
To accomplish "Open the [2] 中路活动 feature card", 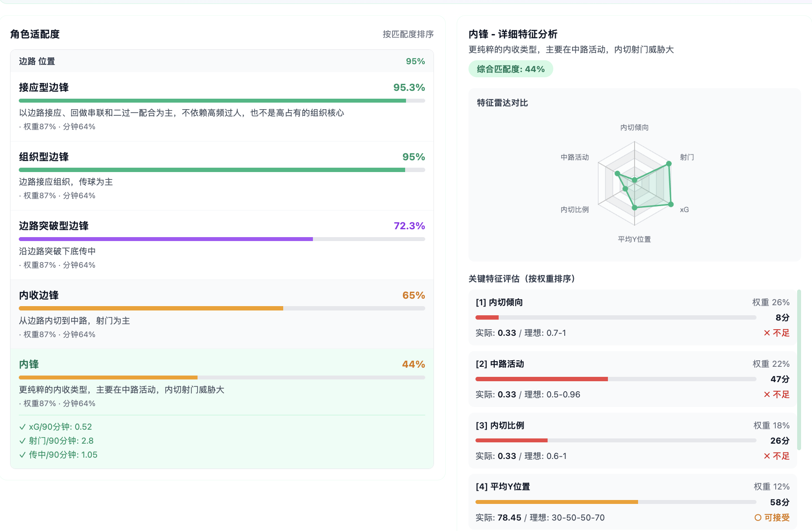I will pos(632,379).
